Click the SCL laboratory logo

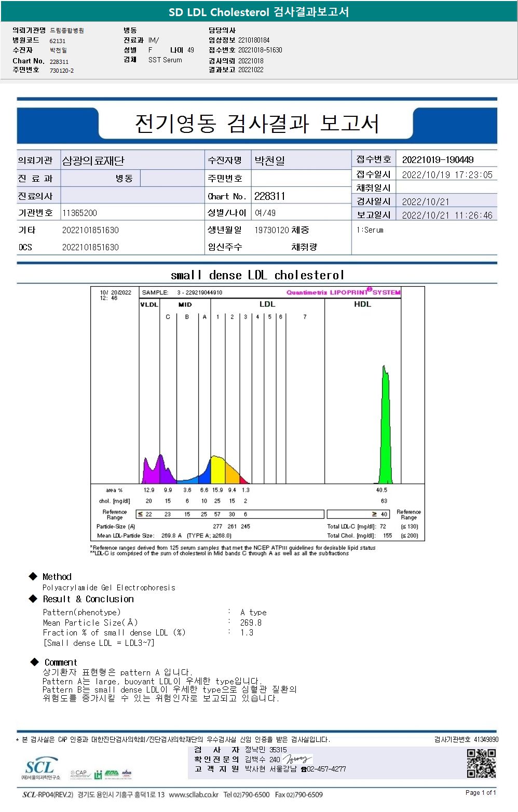pos(40,768)
